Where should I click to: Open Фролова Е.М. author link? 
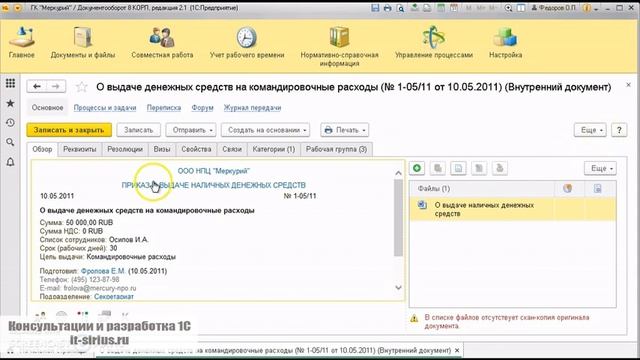tap(103, 271)
